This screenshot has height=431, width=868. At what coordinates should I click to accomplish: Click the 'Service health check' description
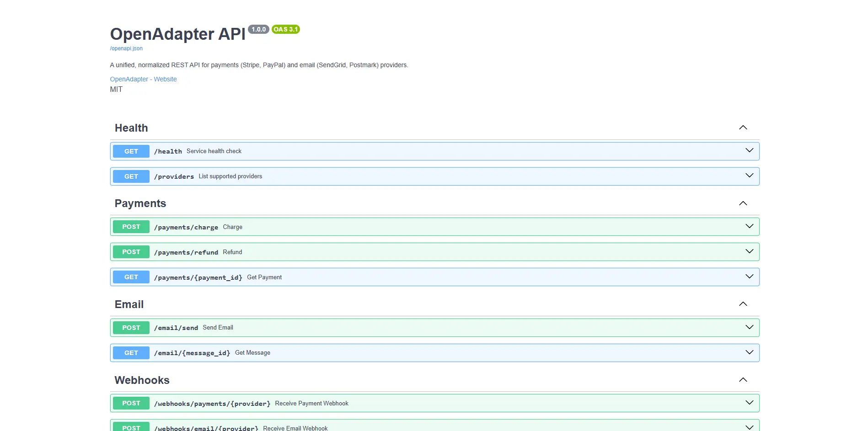point(214,151)
